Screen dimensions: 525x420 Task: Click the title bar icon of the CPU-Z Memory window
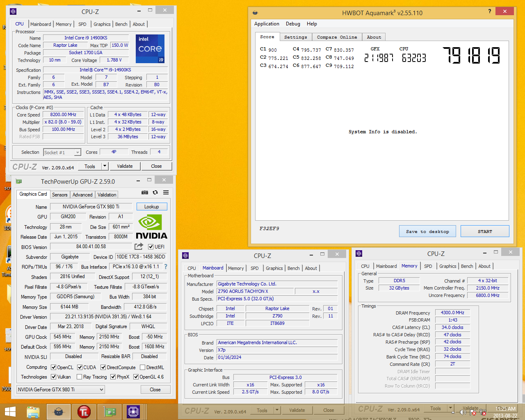(x=359, y=253)
